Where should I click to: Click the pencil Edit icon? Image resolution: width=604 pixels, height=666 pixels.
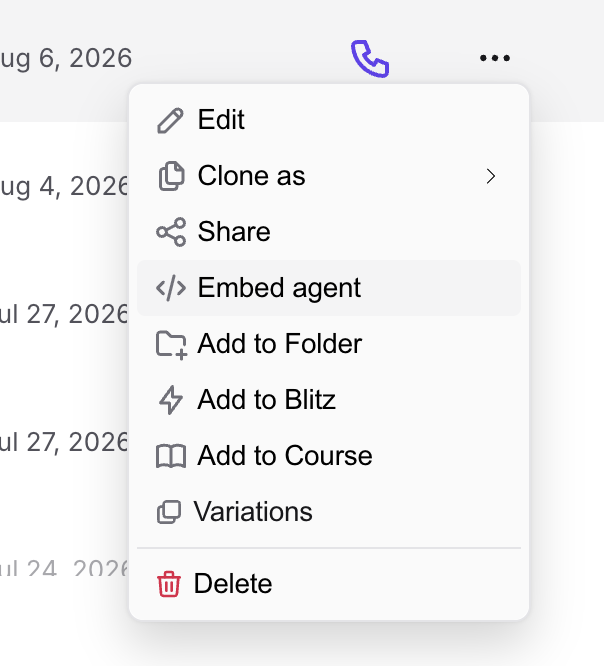point(170,121)
